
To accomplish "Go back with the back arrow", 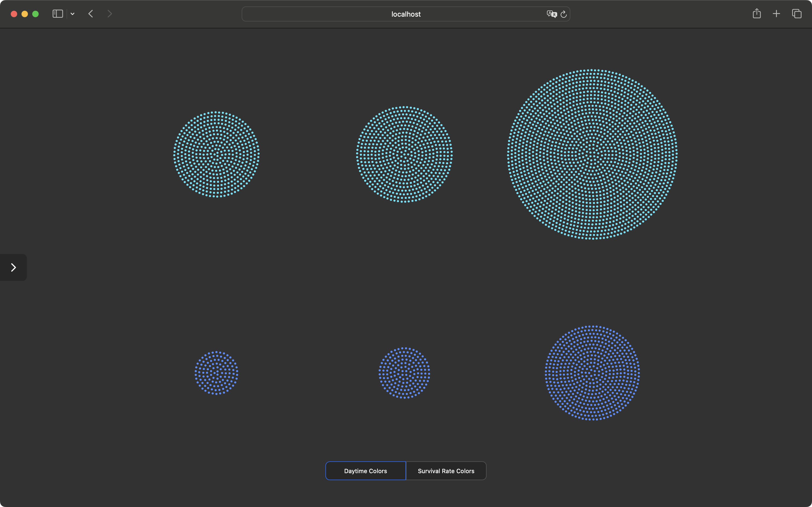I will (90, 14).
